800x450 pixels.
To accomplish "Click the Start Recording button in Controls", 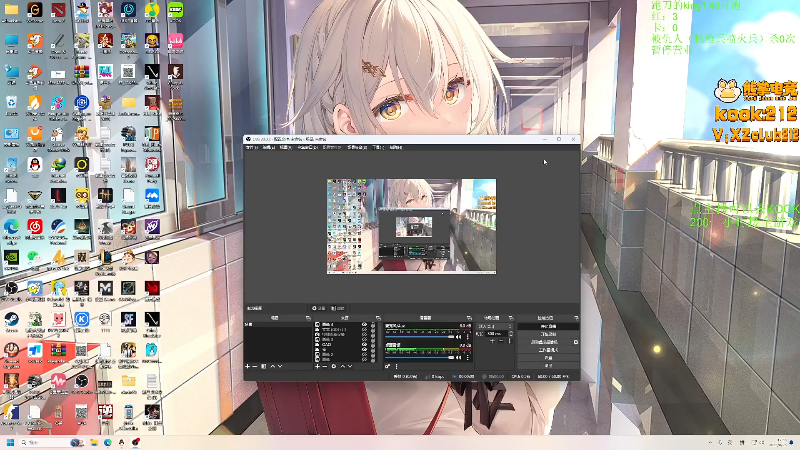I will pos(549,334).
